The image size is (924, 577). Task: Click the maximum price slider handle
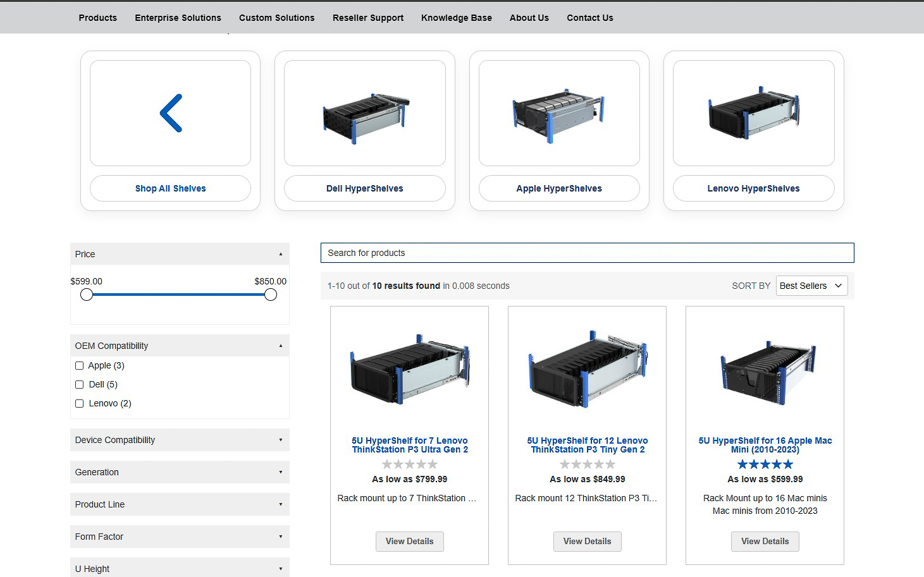tap(271, 295)
